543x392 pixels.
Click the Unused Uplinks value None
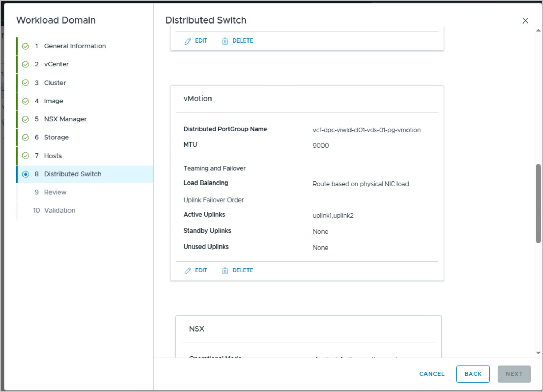pyautogui.click(x=320, y=248)
